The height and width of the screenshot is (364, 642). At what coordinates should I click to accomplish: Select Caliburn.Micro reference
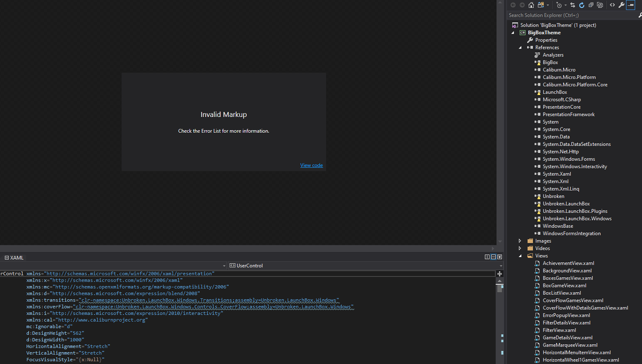point(559,70)
